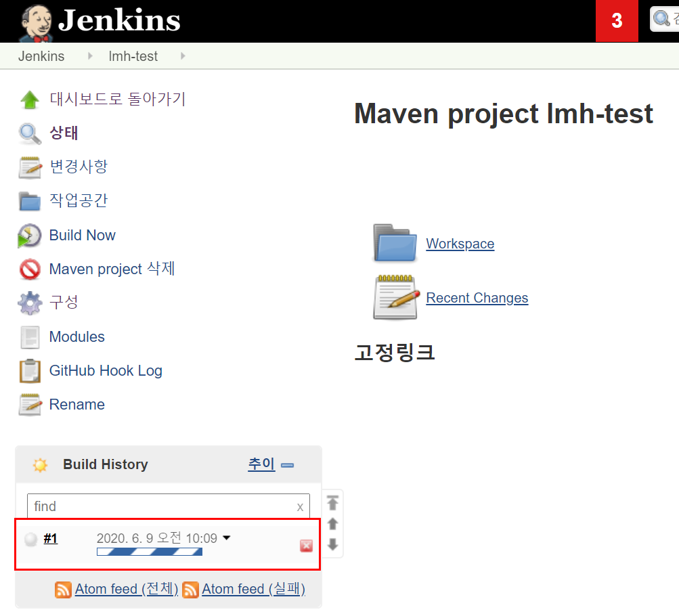Open build #1 link
This screenshot has width=679, height=616.
(x=51, y=539)
